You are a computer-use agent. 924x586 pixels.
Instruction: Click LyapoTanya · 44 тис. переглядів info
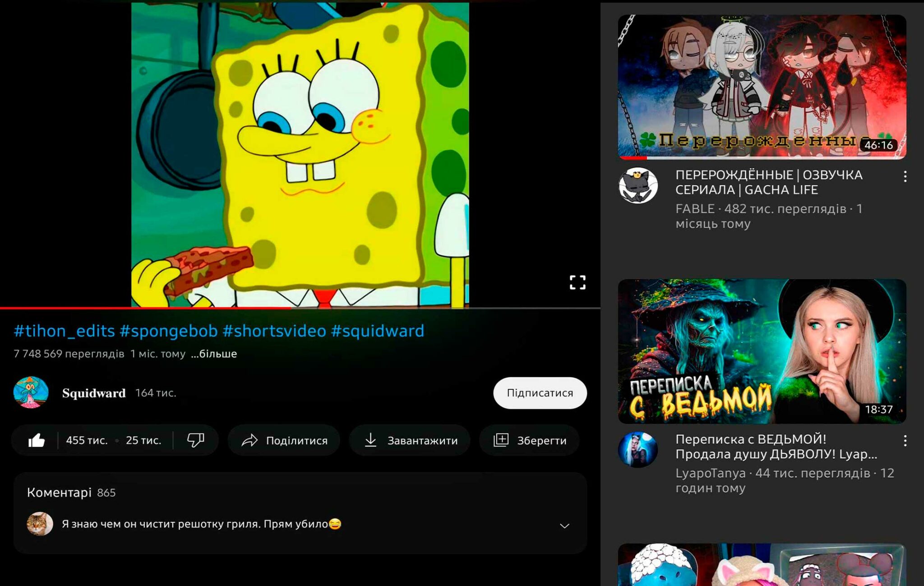(785, 480)
